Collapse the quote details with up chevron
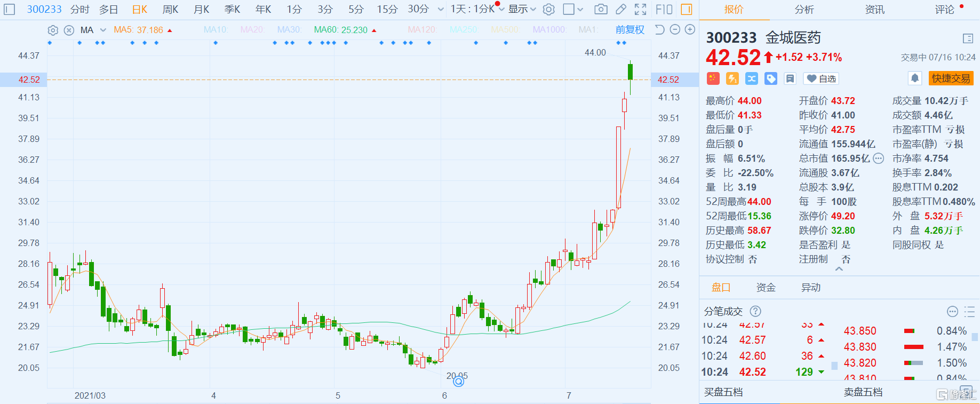 tap(839, 269)
